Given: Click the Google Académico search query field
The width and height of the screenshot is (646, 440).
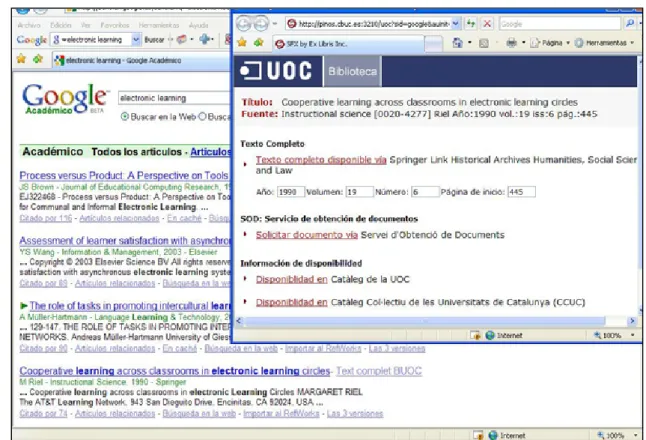Looking at the screenshot, I should coord(174,98).
